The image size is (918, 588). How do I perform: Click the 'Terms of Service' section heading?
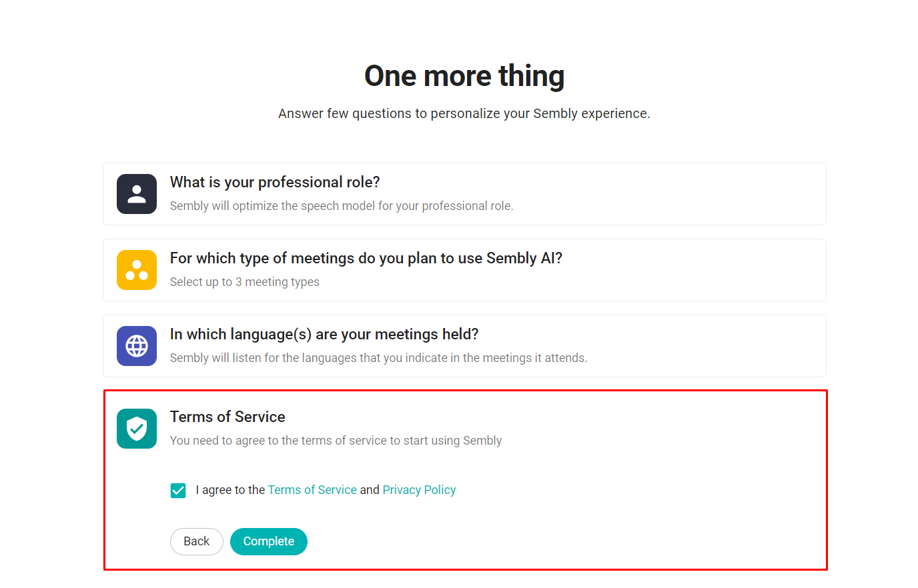(x=227, y=417)
